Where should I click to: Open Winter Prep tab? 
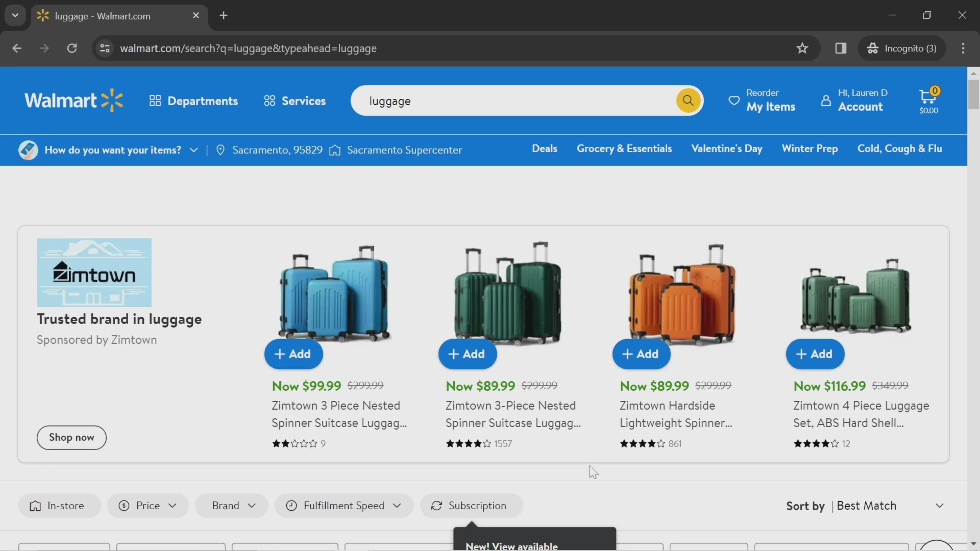tap(810, 148)
